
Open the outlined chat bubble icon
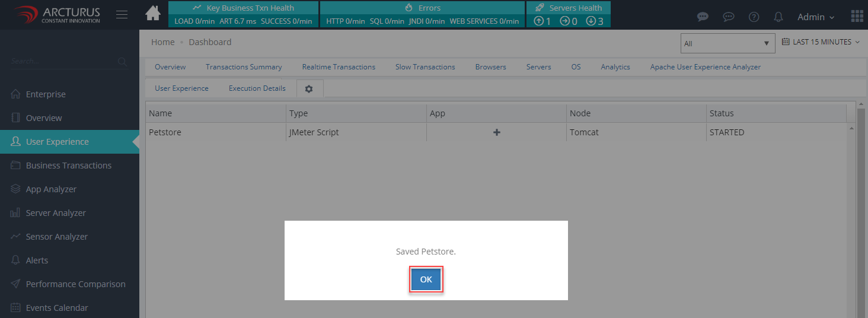click(x=729, y=17)
